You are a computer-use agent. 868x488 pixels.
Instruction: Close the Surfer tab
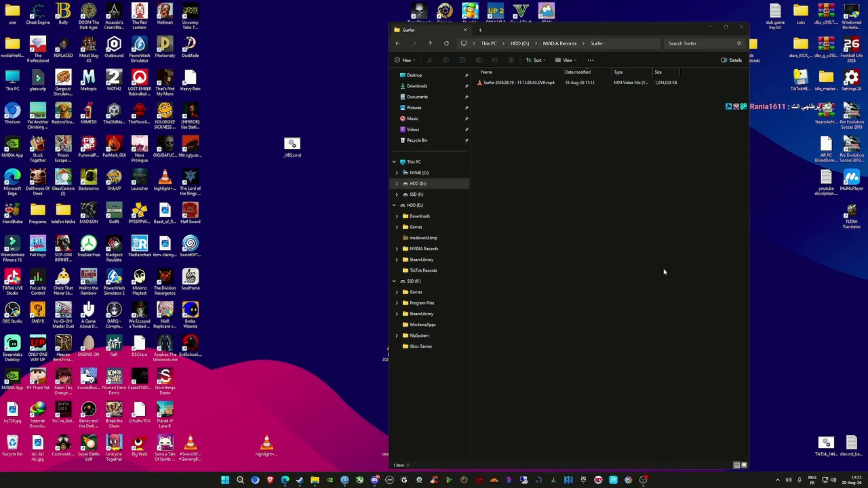pyautogui.click(x=465, y=30)
